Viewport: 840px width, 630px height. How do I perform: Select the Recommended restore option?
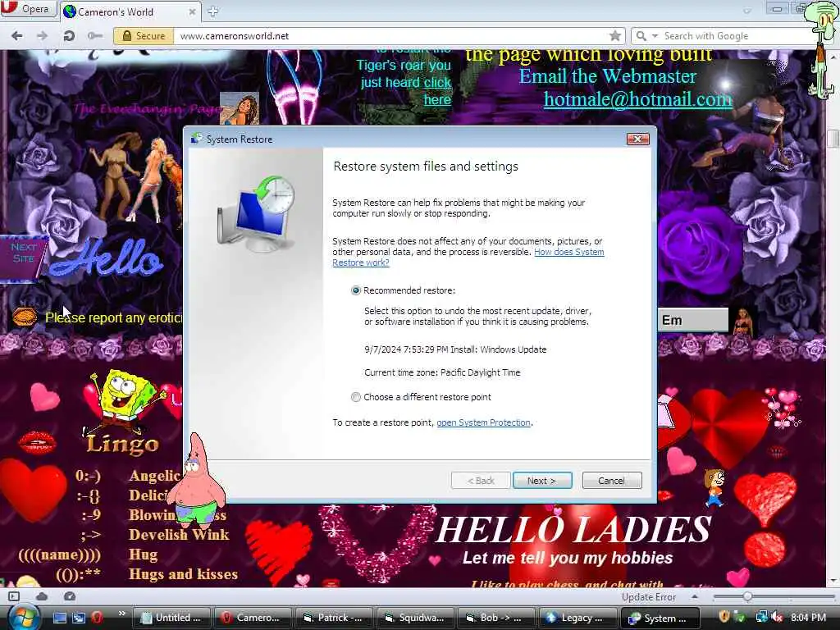pos(356,290)
